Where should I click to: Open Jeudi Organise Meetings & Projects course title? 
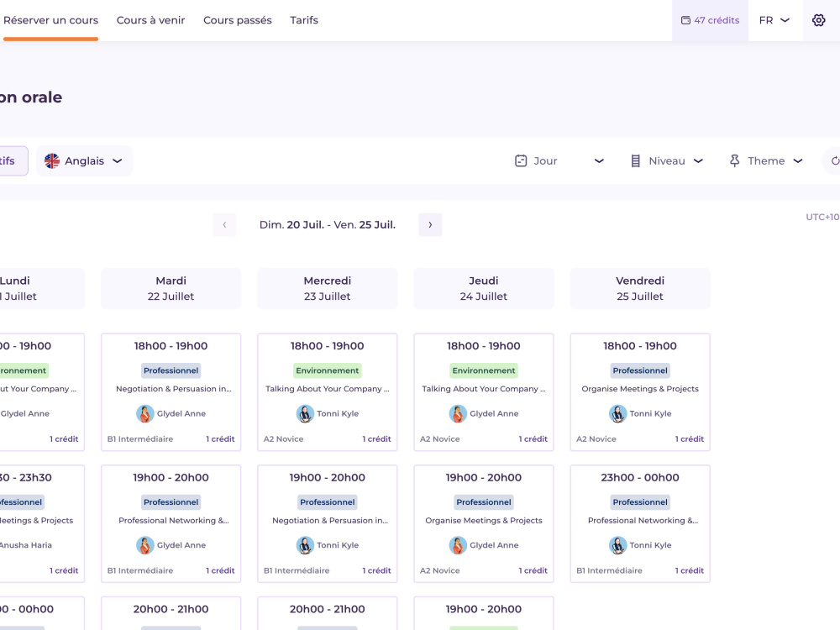pos(484,520)
